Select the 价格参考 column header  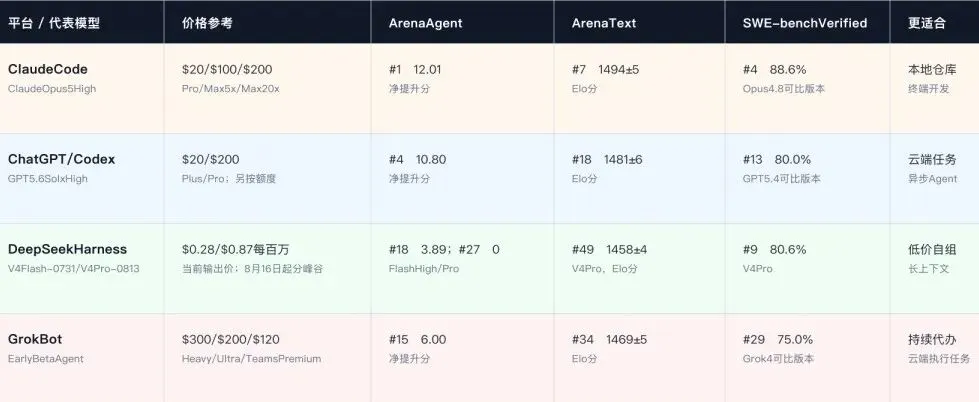(x=207, y=23)
